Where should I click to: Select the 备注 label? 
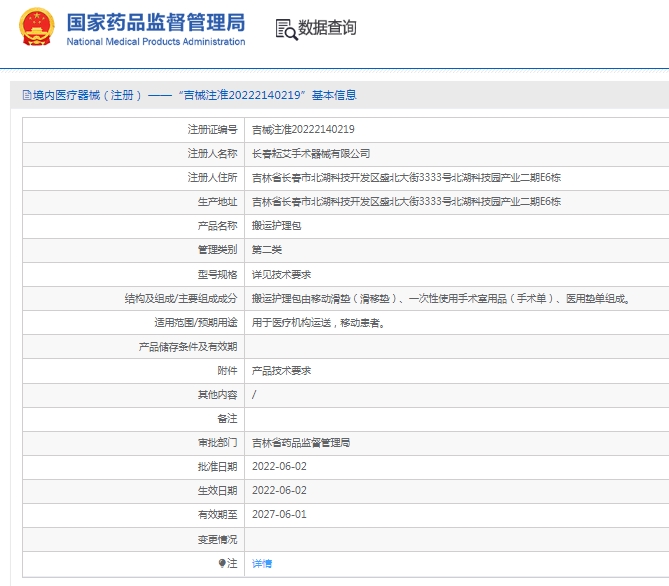click(227, 419)
